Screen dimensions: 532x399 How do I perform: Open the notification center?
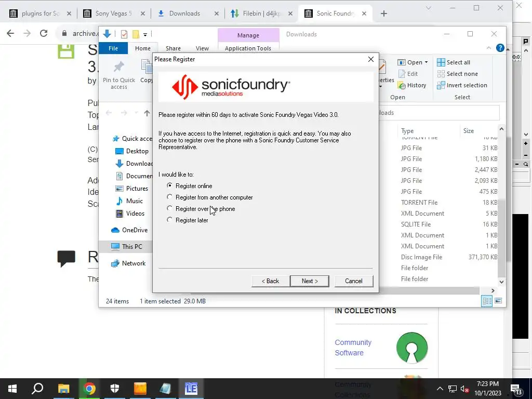[x=516, y=390]
